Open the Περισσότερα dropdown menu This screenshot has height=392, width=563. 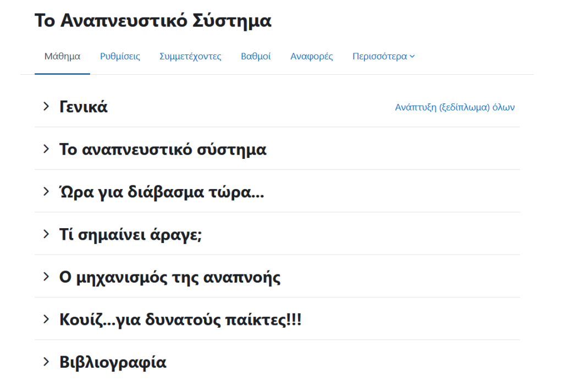[x=383, y=57]
